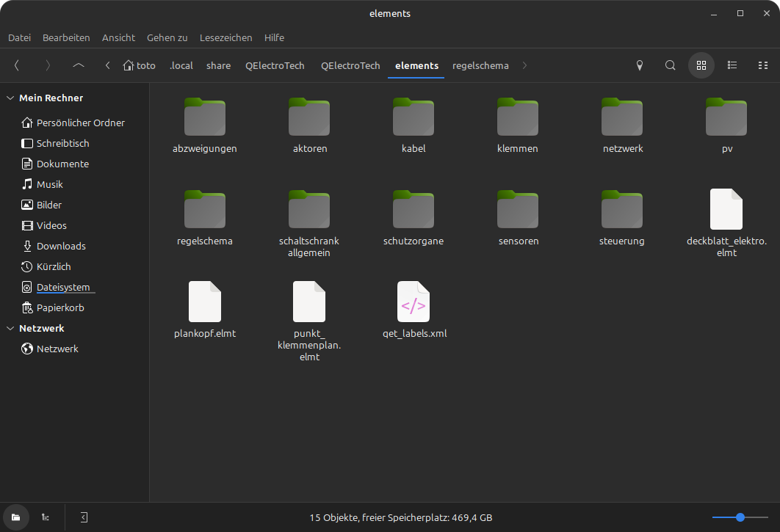The width and height of the screenshot is (780, 532).
Task: Open Papierkorb in the sidebar
Action: click(x=60, y=307)
